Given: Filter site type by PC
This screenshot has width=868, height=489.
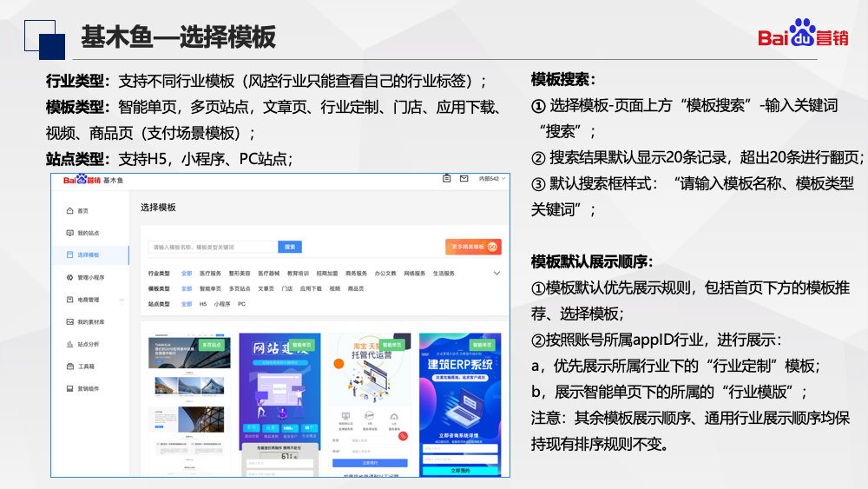Looking at the screenshot, I should click(x=241, y=304).
